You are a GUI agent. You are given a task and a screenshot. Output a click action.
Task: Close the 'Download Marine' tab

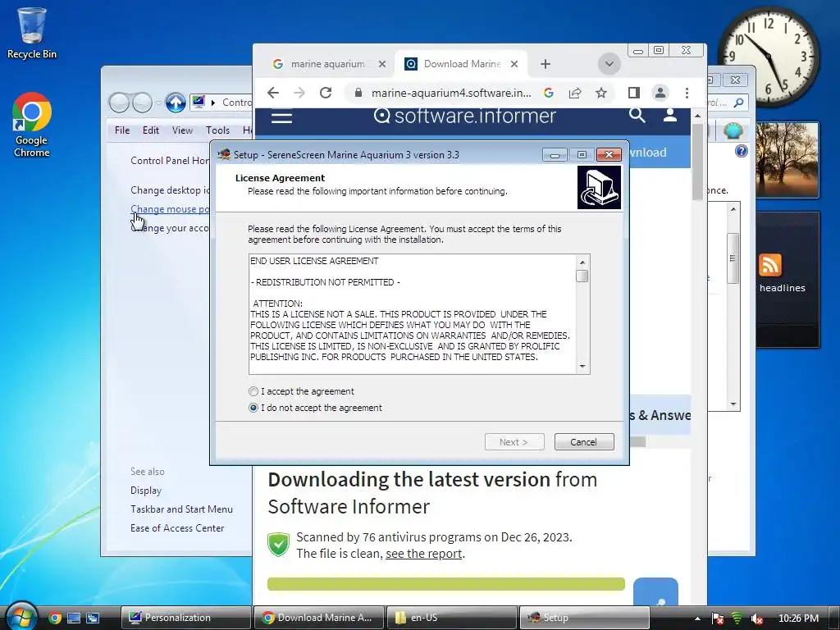514,64
